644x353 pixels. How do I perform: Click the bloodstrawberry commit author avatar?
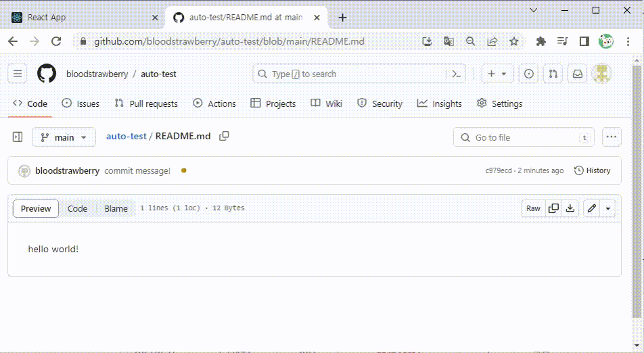pos(24,171)
